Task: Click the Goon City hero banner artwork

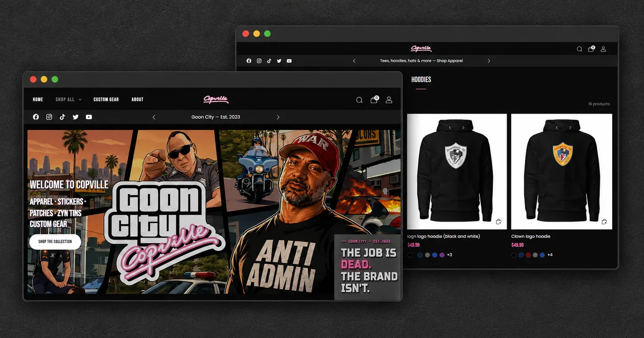Action: click(214, 212)
